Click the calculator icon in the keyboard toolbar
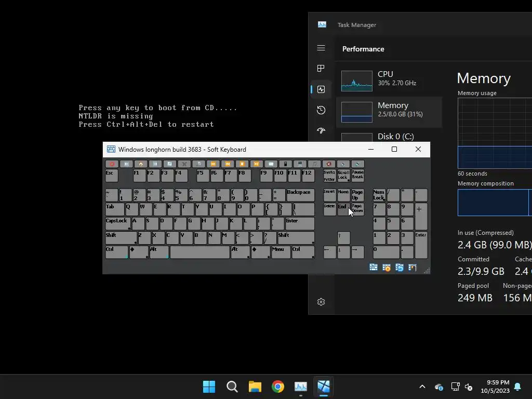 point(285,164)
